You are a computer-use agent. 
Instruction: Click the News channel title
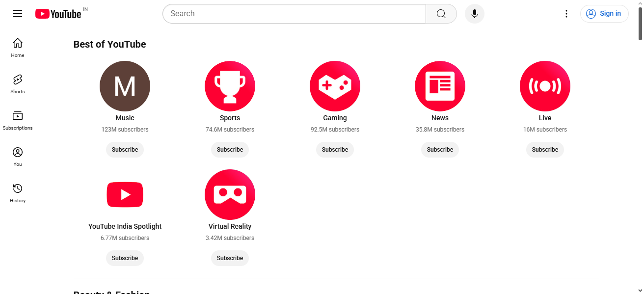click(x=440, y=118)
